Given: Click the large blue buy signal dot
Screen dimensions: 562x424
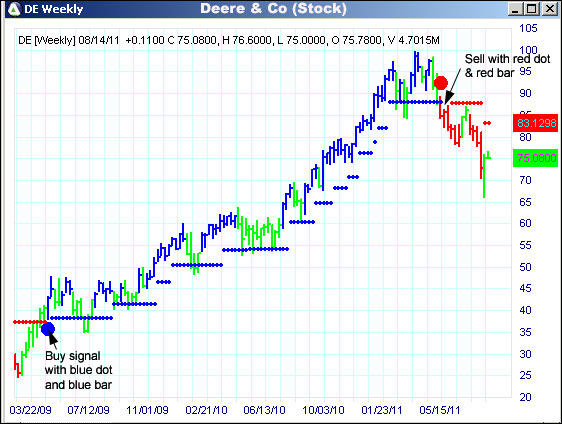Looking at the screenshot, I should point(48,328).
